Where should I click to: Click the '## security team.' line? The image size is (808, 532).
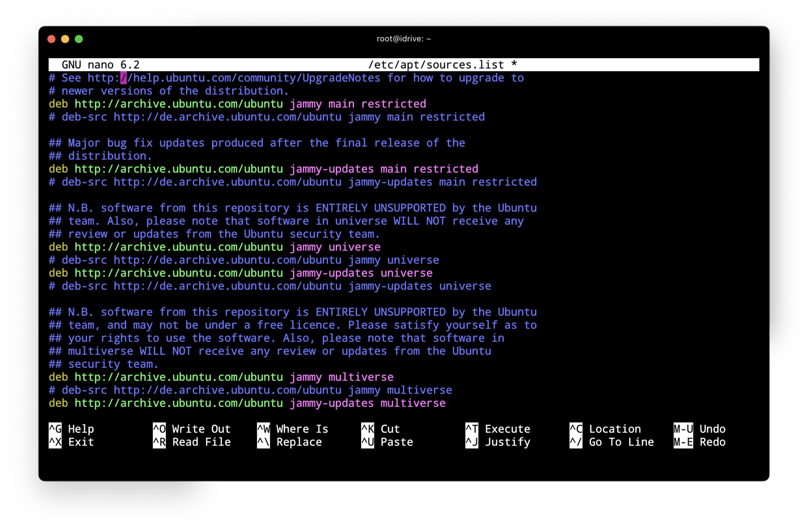pos(103,364)
